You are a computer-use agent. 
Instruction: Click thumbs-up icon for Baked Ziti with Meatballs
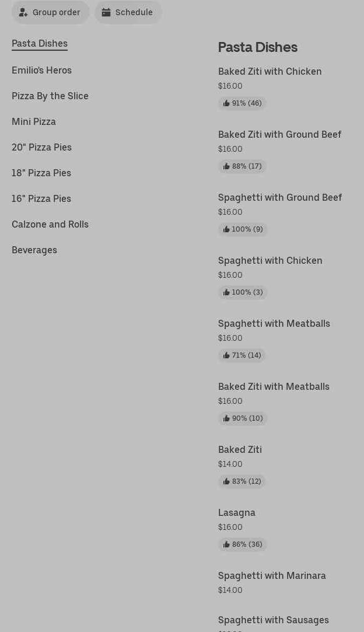coord(226,418)
